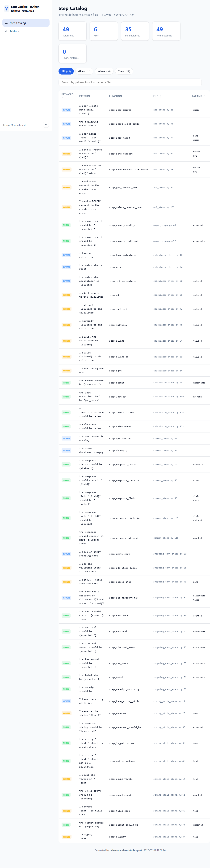Screen dimensions: 210x868
Task: Click step_receipt_docstring function name
Action: click(x=124, y=689)
